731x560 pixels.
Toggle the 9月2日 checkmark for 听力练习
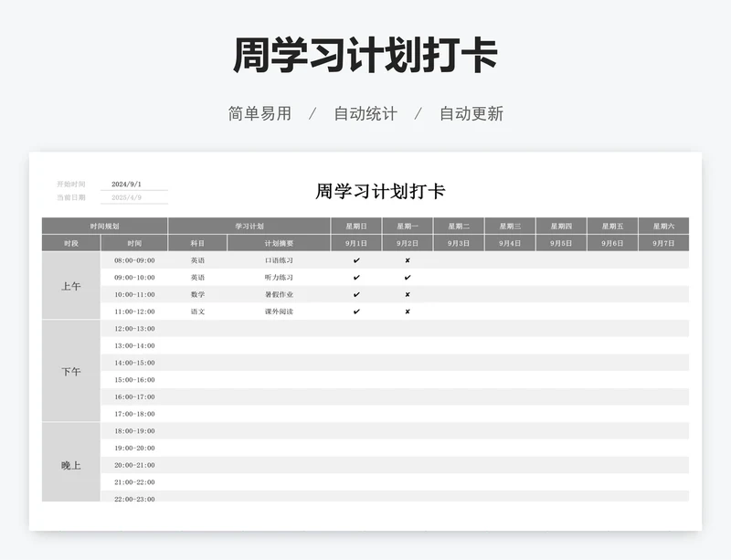tap(408, 278)
